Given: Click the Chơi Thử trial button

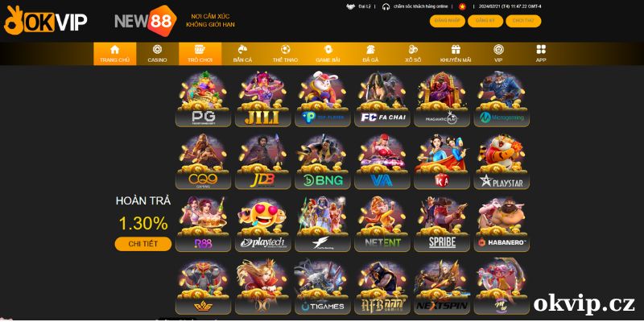Looking at the screenshot, I should 523,21.
